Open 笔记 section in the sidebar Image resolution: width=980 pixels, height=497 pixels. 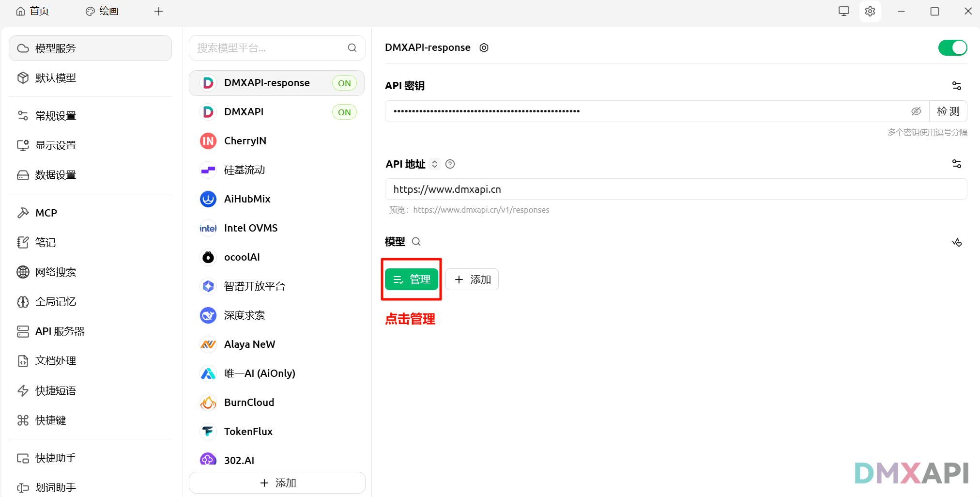tap(46, 242)
